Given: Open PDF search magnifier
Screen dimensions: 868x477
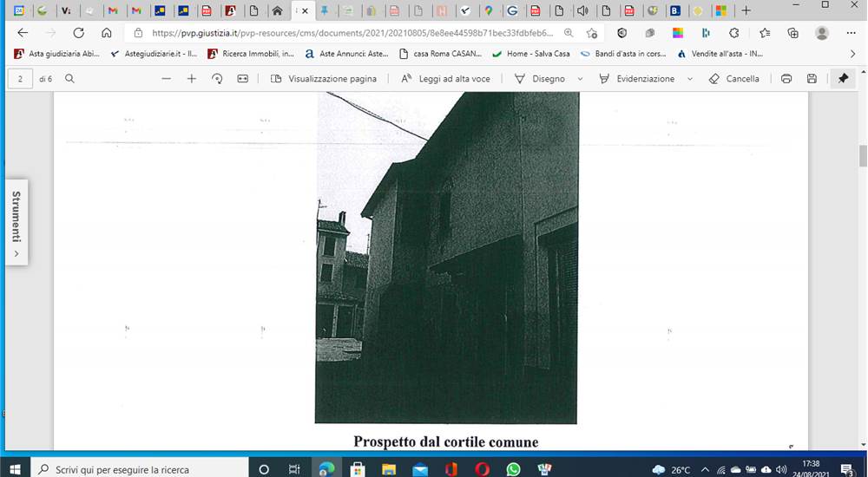Looking at the screenshot, I should pos(69,79).
